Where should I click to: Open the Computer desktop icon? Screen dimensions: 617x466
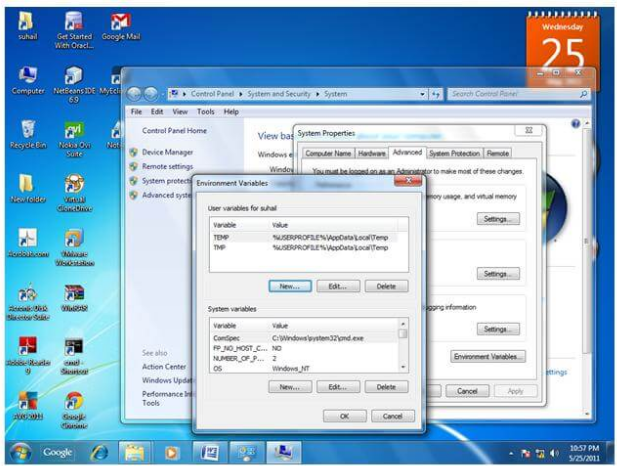coord(28,80)
